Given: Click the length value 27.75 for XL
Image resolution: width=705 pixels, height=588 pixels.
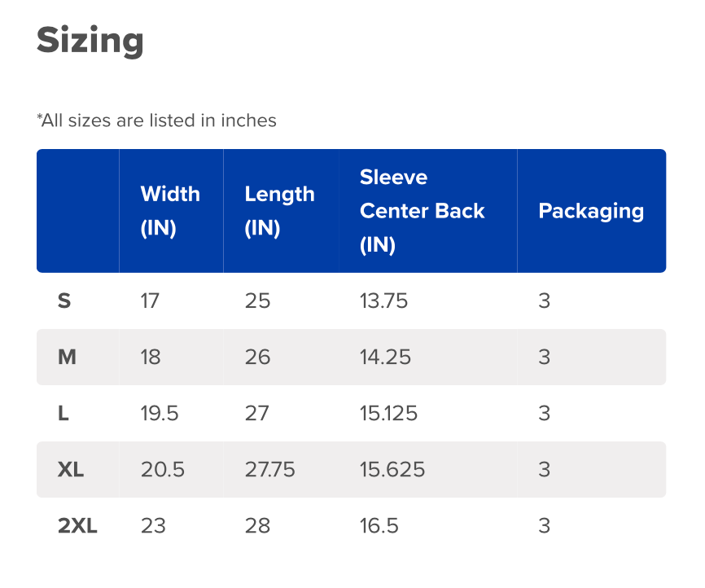Looking at the screenshot, I should 269,470.
